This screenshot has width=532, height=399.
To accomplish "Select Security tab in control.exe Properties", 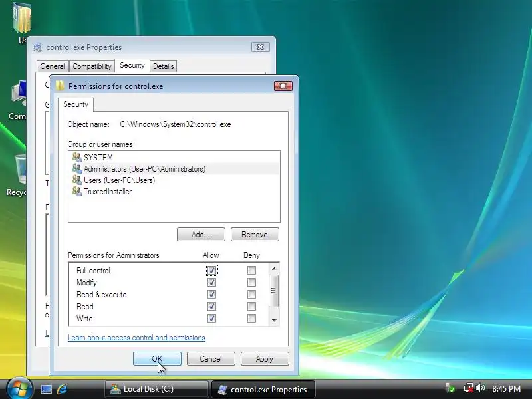I will (x=132, y=65).
